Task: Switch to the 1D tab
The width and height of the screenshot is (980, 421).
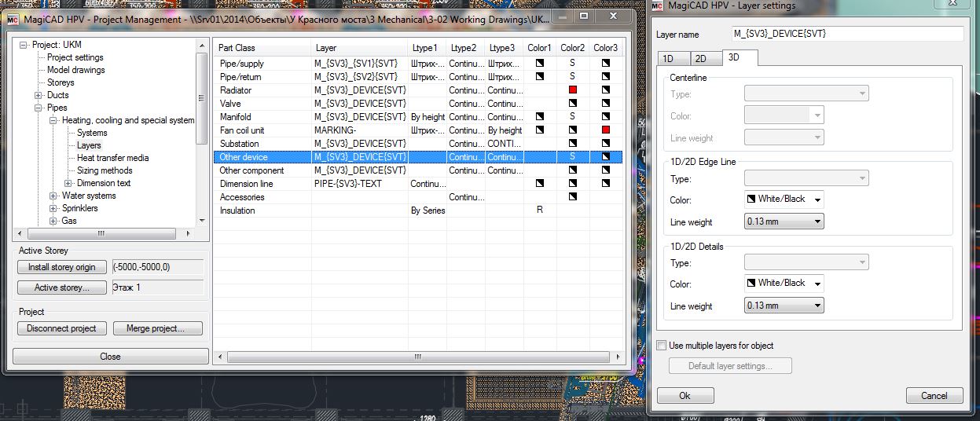Action: 673,58
